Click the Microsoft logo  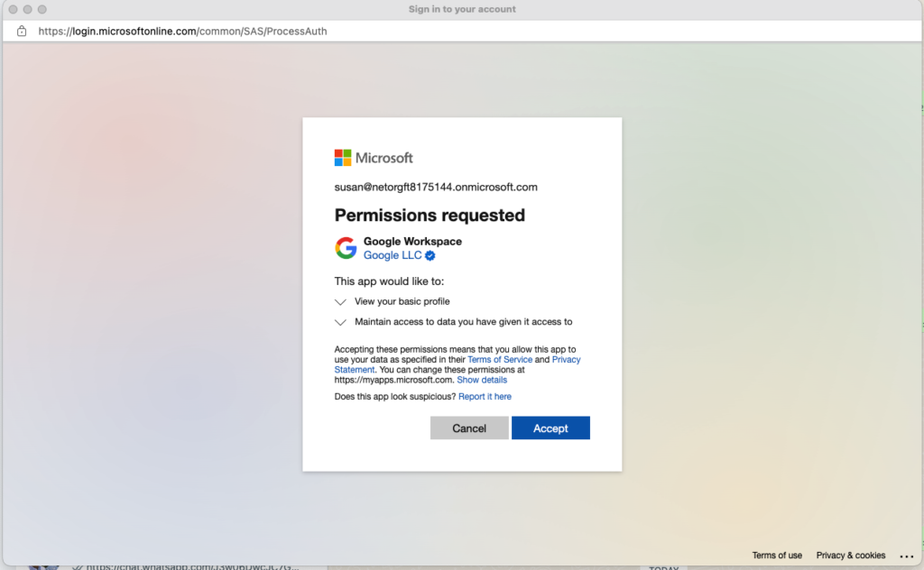click(374, 158)
